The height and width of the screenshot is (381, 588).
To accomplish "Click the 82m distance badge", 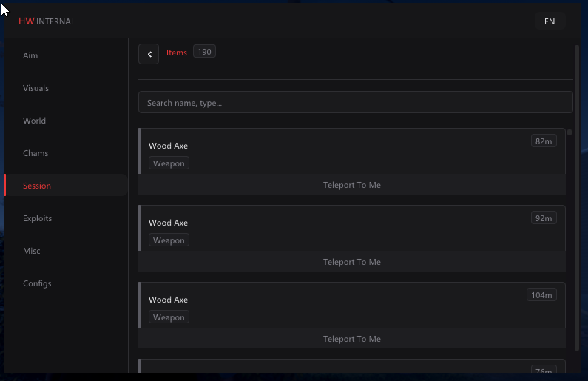I will [x=544, y=141].
